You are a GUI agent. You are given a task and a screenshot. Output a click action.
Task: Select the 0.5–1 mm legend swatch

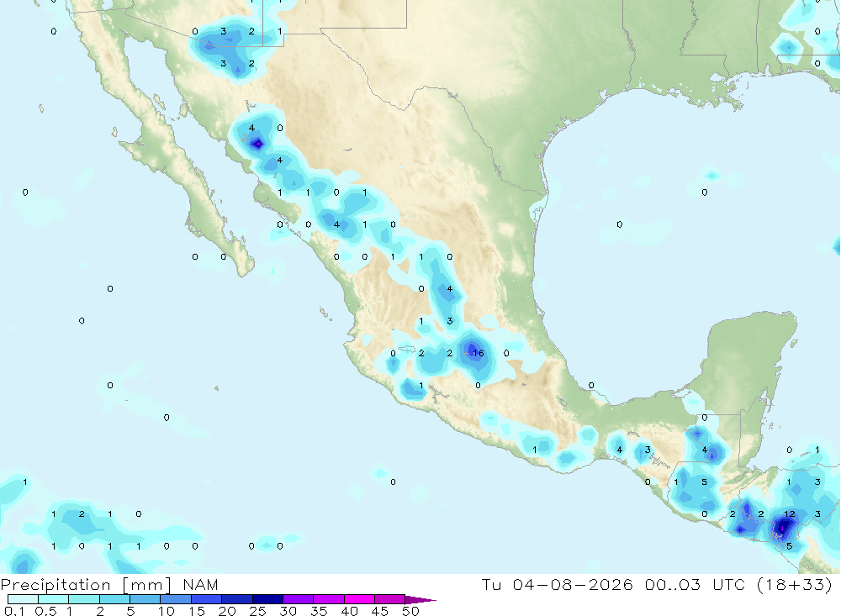(53, 599)
